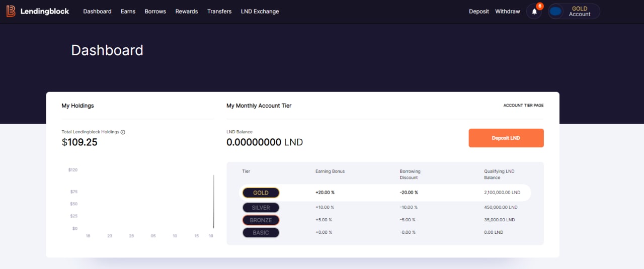Click the $120 chart axis label

tap(73, 170)
